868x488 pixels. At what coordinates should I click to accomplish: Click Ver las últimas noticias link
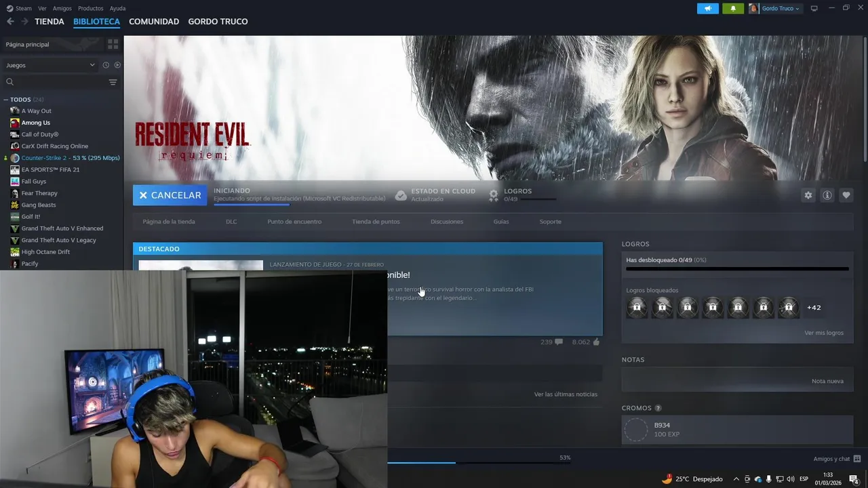click(566, 394)
